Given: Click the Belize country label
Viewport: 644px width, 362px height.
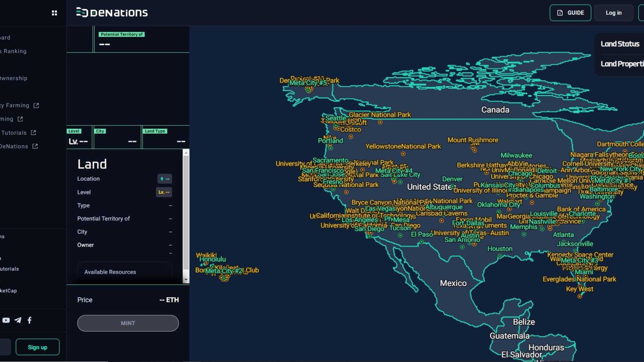Looking at the screenshot, I should (524, 322).
